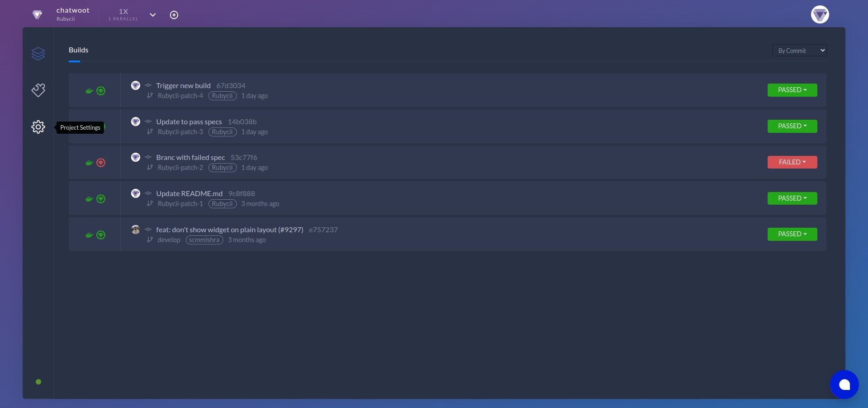This screenshot has width=868, height=408.
Task: Open the PASSED dropdown on Trigger new build
Action: click(792, 90)
